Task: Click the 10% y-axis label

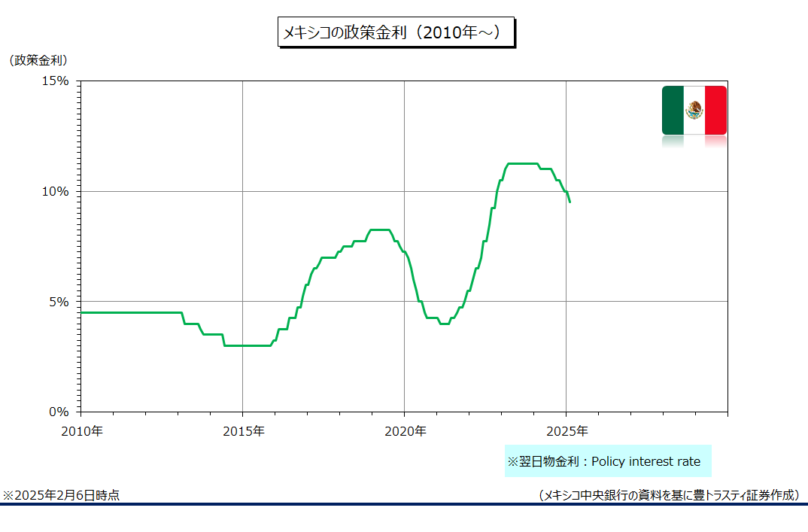Action: (x=55, y=191)
